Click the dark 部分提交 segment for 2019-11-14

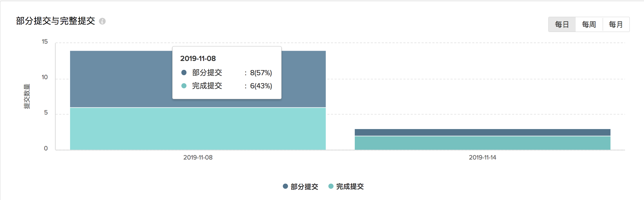(483, 132)
